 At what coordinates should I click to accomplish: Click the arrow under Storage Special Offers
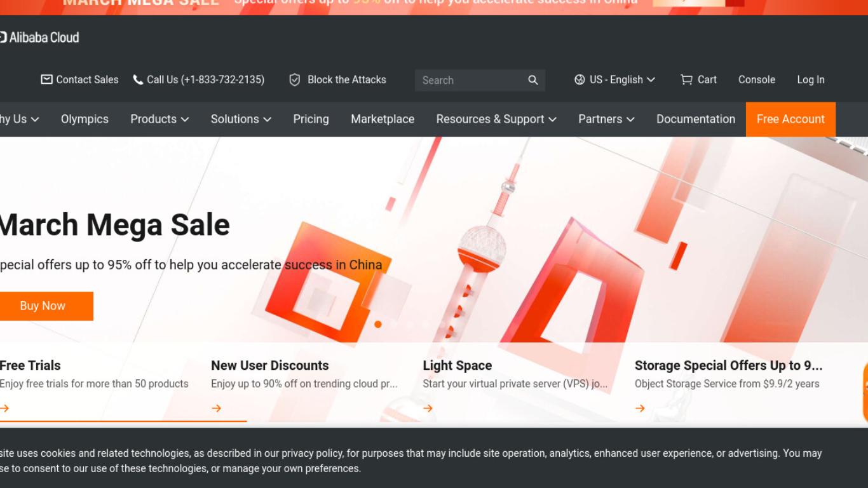coord(640,408)
